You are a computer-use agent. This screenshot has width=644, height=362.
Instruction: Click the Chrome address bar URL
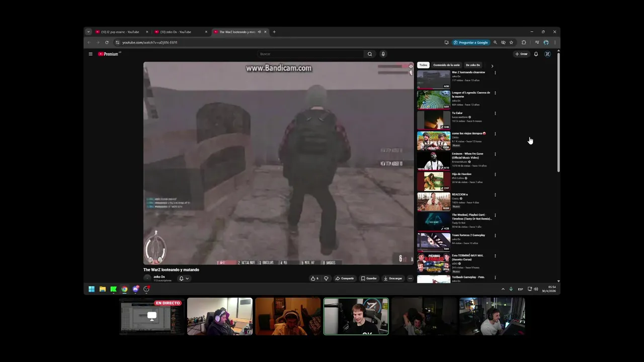click(149, 42)
